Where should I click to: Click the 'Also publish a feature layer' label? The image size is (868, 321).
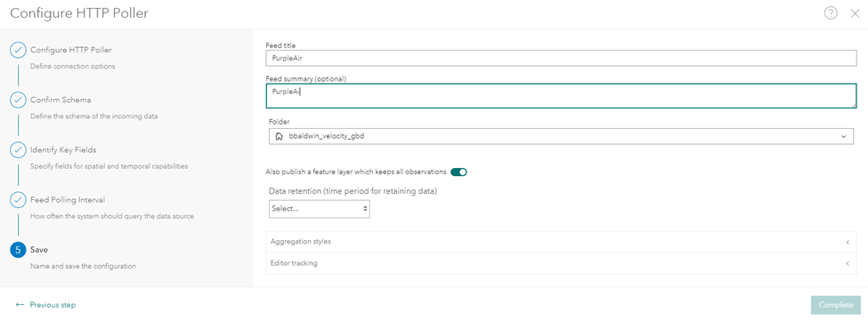tap(356, 172)
